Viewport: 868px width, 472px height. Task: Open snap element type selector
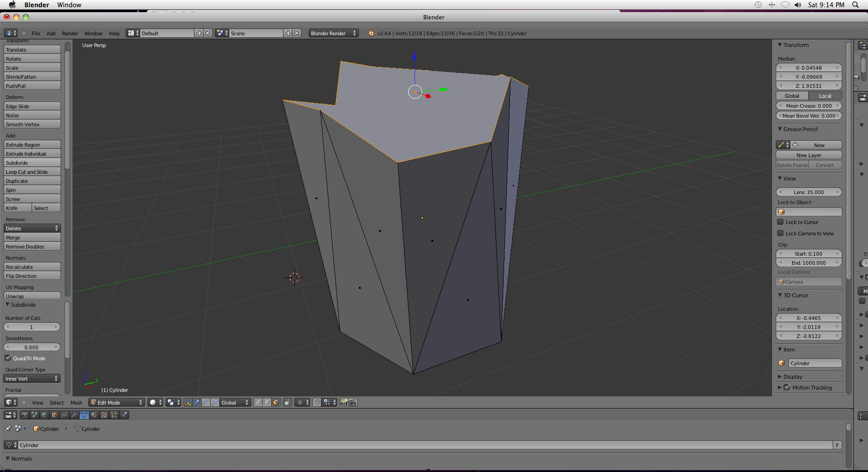coord(330,402)
